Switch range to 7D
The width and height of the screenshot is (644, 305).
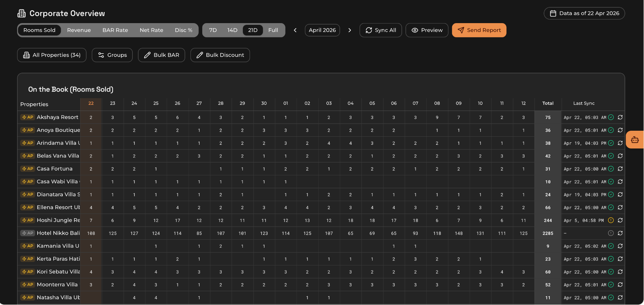point(213,30)
